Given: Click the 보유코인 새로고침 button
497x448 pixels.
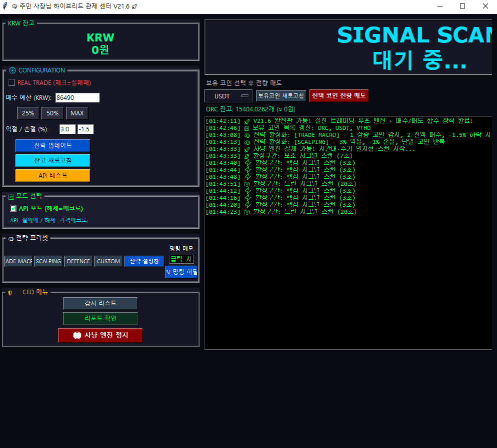Looking at the screenshot, I should [x=280, y=95].
